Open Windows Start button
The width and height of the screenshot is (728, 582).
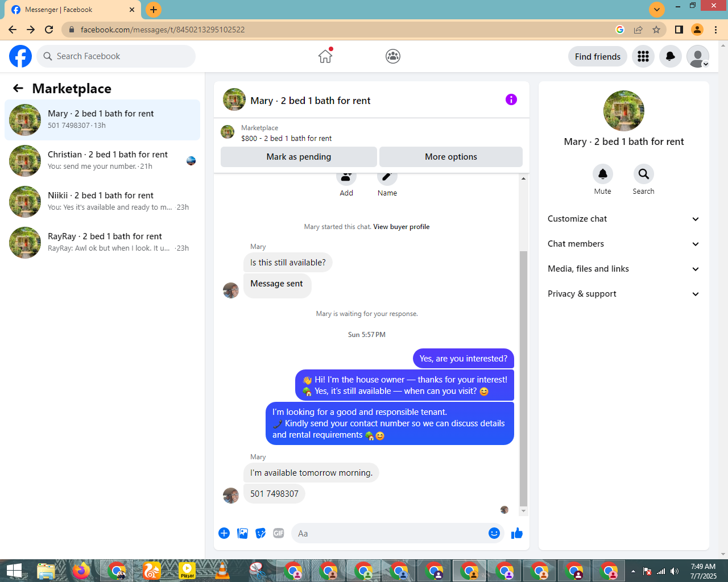click(x=14, y=571)
